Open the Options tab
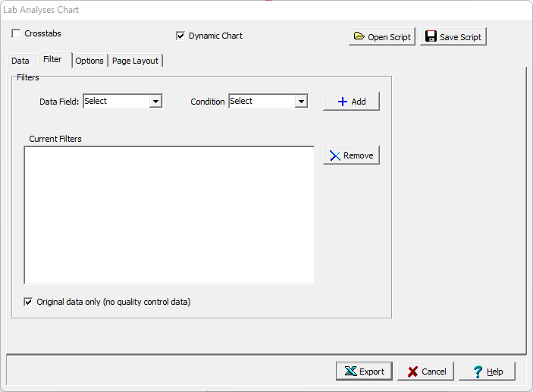This screenshot has width=533, height=392. (x=89, y=61)
